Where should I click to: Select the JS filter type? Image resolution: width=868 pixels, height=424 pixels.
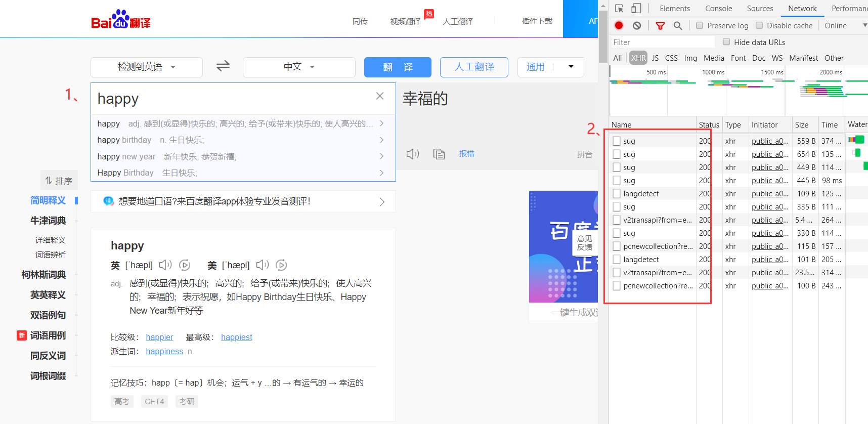click(655, 58)
